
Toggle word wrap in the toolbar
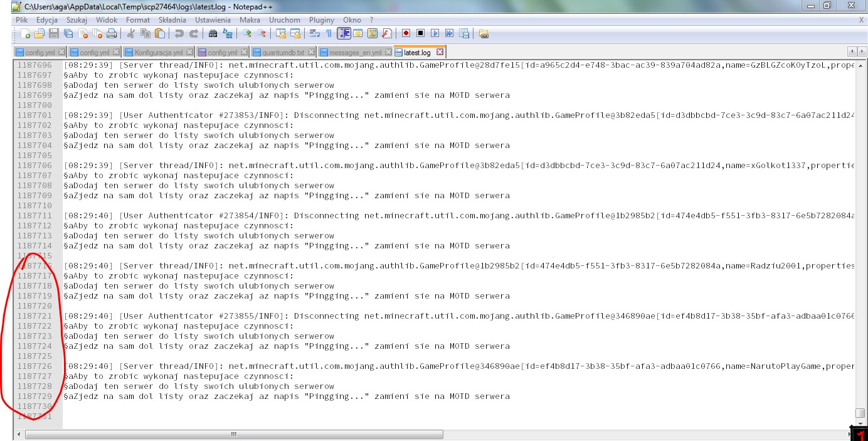point(314,33)
